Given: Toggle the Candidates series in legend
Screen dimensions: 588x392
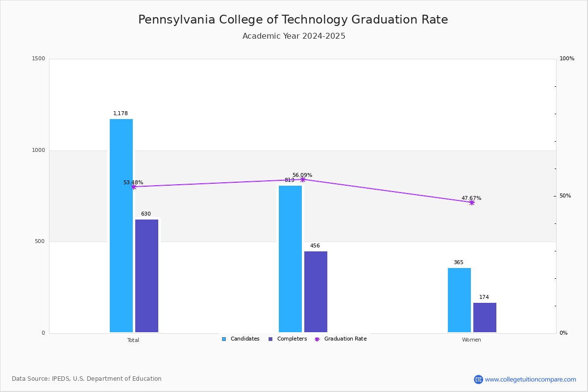Looking at the screenshot, I should pyautogui.click(x=241, y=339).
